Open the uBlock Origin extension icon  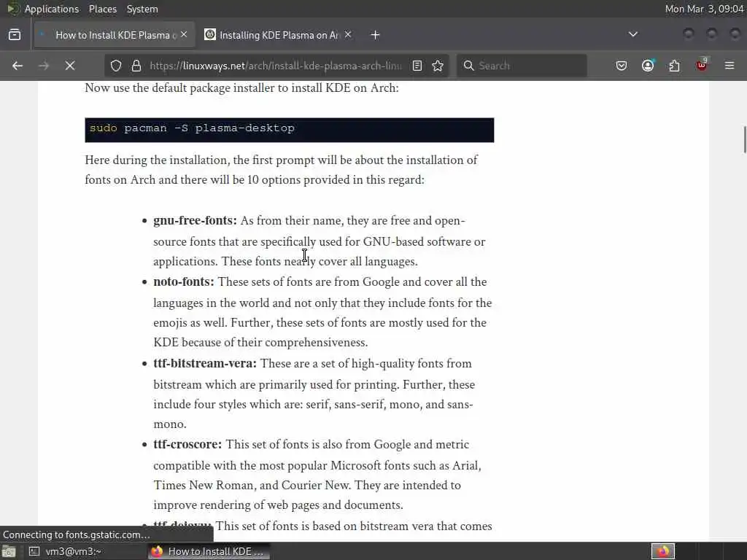tap(702, 65)
